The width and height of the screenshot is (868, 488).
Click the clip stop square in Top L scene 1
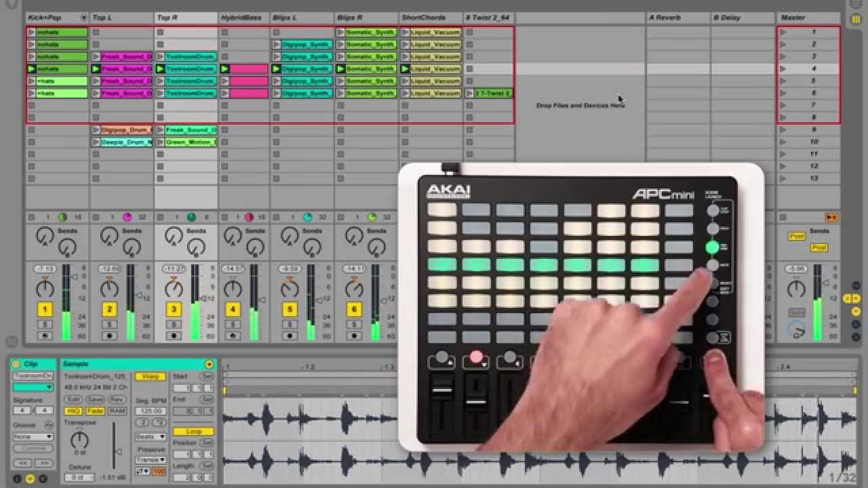coord(96,32)
